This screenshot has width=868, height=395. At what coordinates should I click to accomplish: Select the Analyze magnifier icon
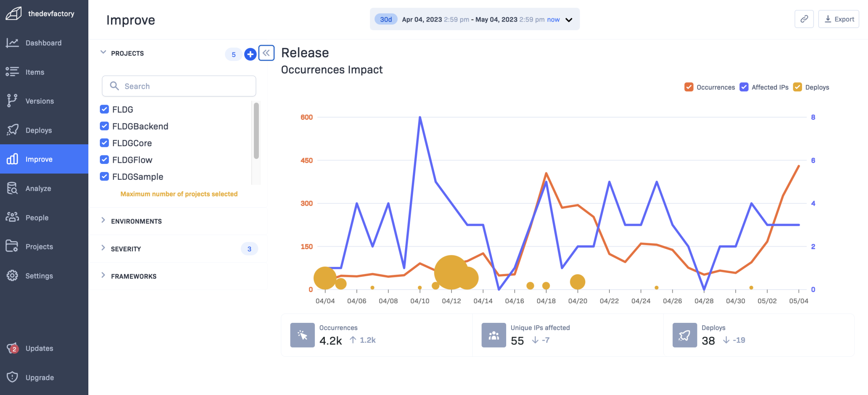[12, 188]
